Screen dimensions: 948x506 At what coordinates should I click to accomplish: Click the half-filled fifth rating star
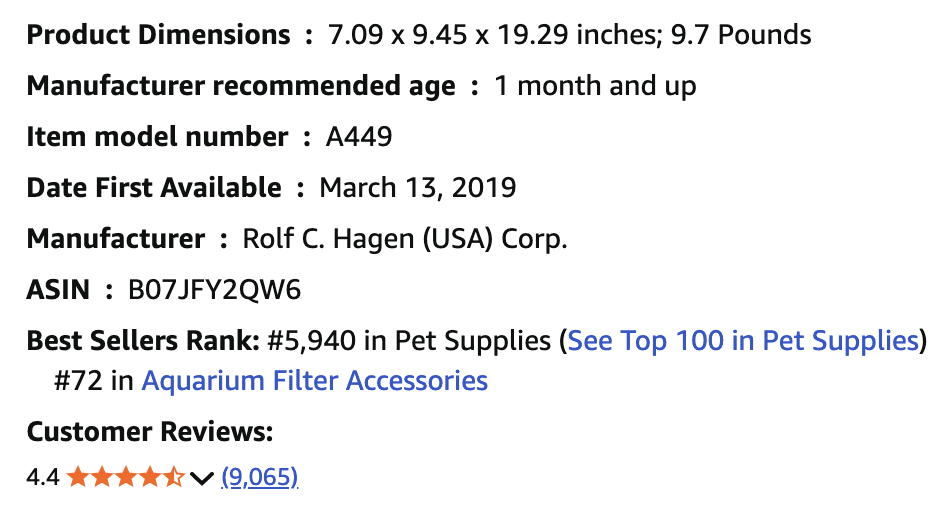(173, 477)
